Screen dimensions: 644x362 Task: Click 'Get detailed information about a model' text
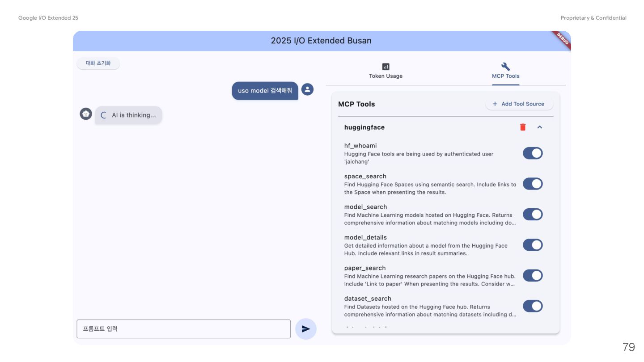point(426,249)
